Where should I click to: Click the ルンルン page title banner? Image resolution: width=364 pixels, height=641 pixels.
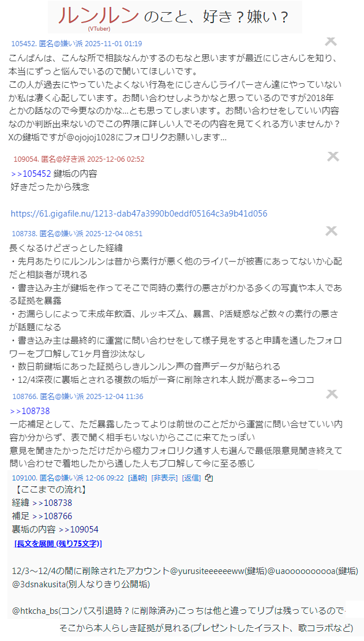pyautogui.click(x=175, y=17)
